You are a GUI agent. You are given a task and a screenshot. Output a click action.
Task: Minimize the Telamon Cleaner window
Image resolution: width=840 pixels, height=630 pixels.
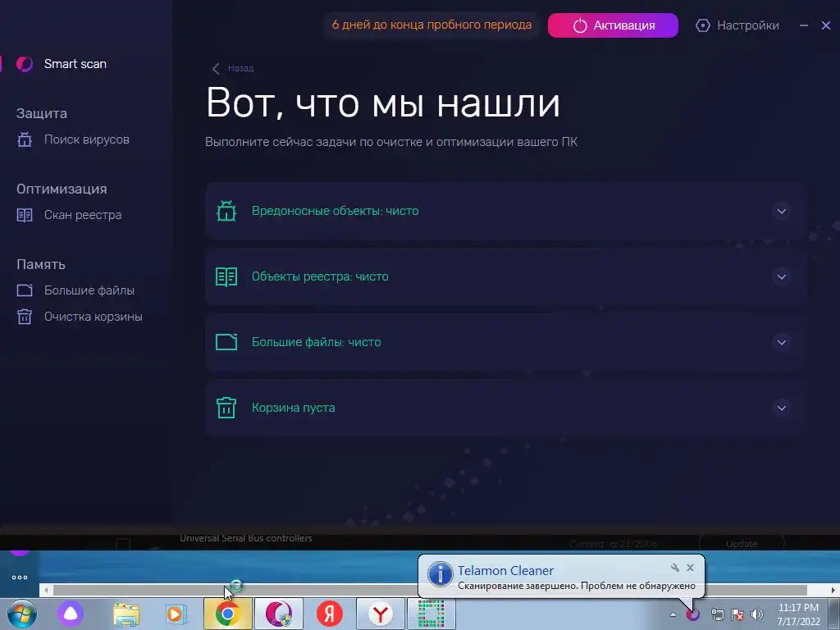click(804, 25)
